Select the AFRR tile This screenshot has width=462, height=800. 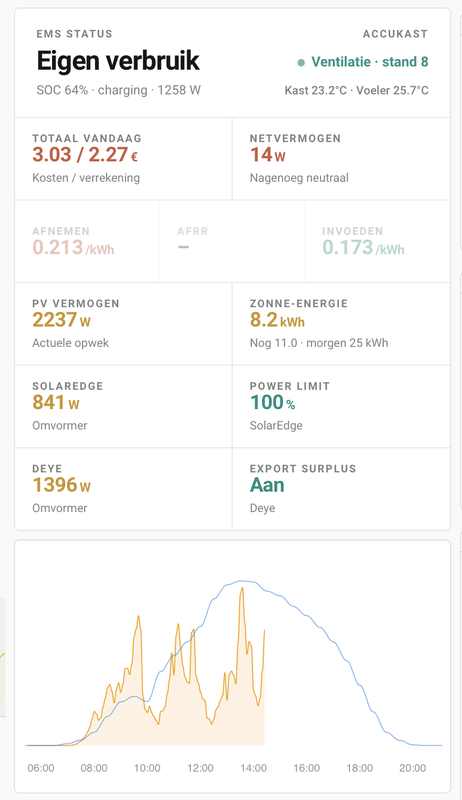click(x=232, y=241)
